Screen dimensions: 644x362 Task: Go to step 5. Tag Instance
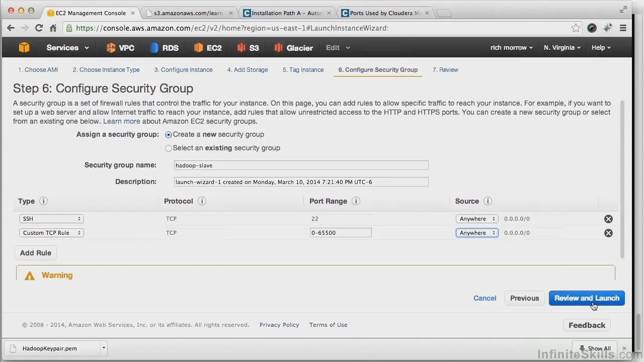point(303,70)
